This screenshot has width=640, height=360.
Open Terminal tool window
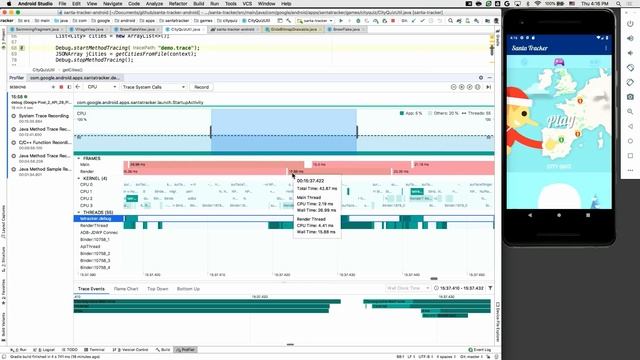click(94, 350)
